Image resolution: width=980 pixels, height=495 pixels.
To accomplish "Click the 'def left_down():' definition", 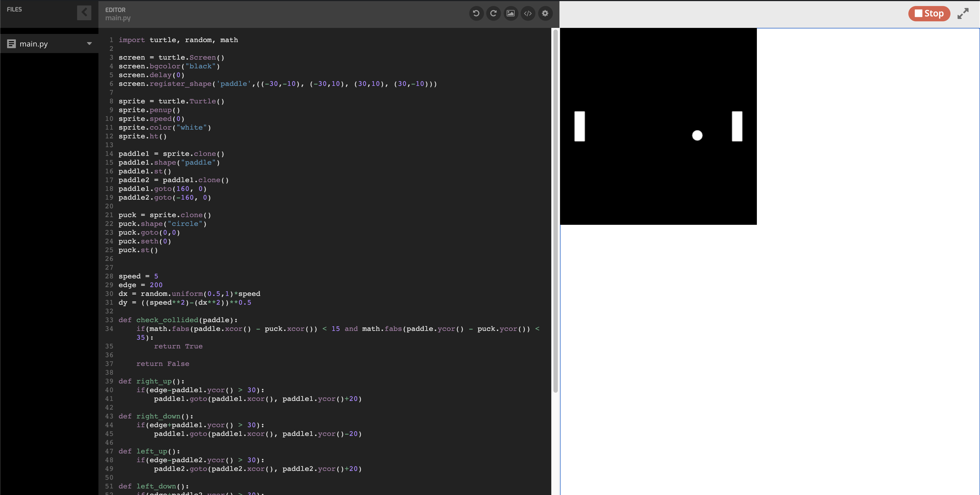I will coord(154,486).
